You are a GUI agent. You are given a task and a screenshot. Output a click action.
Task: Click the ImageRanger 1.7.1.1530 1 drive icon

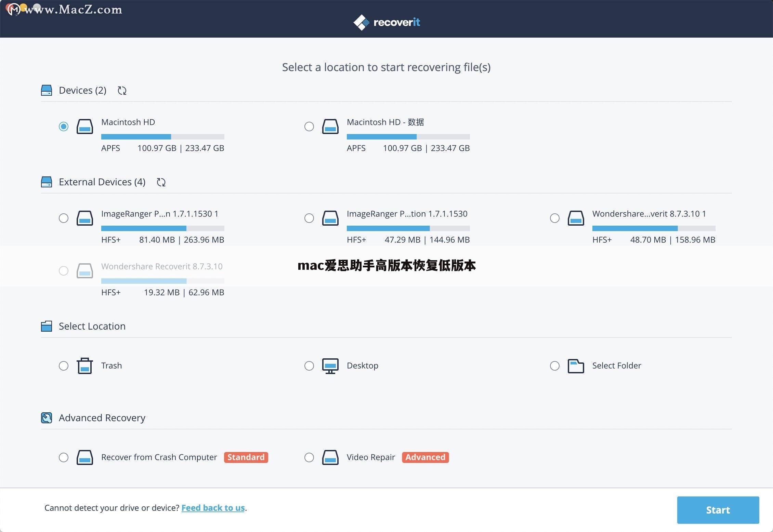pos(85,218)
